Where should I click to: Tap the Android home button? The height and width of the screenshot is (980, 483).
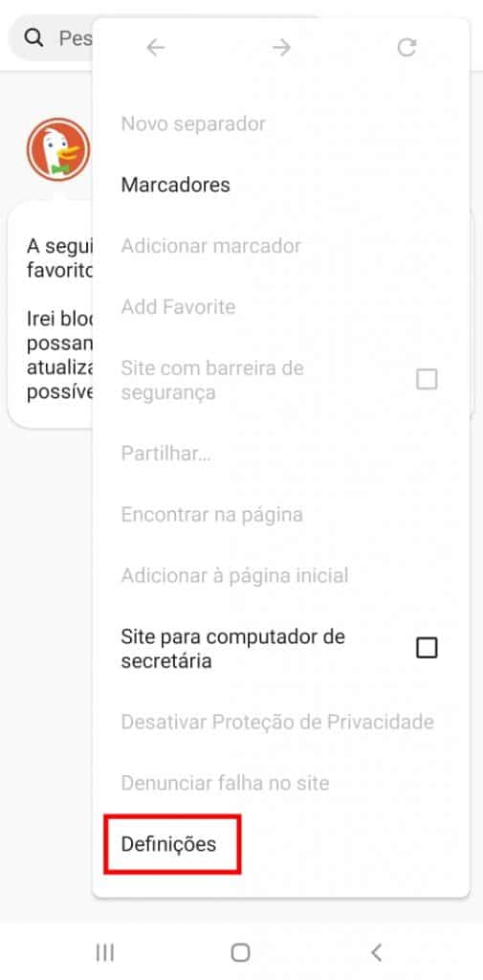click(241, 952)
